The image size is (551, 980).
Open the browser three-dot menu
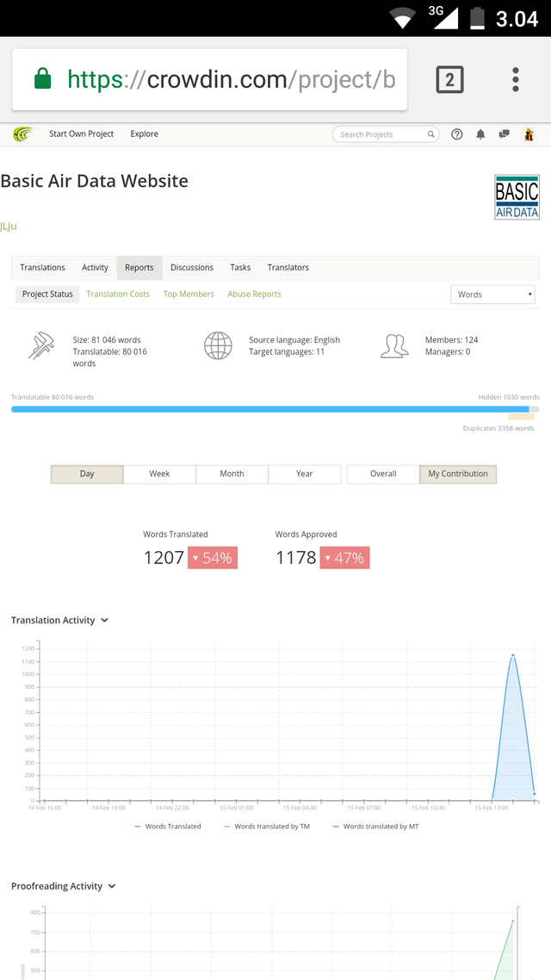(x=516, y=80)
